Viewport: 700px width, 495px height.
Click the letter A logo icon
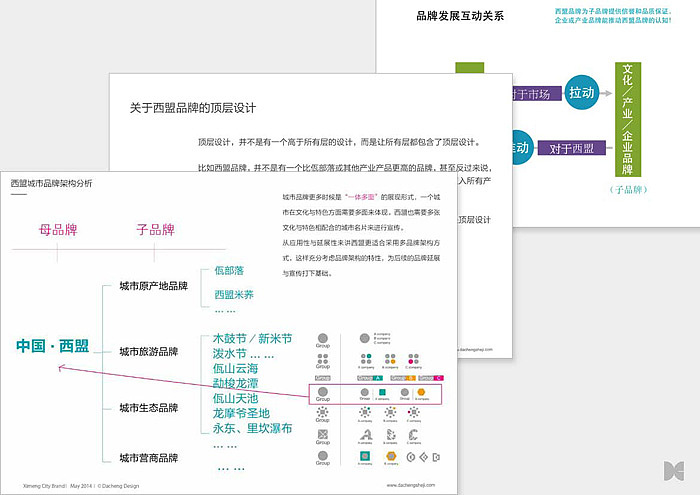pos(366,435)
